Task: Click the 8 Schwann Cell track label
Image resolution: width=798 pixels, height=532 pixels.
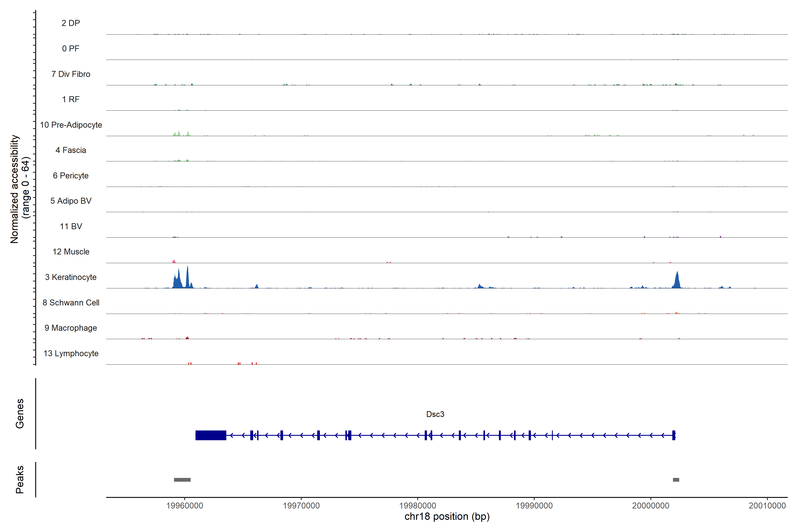Action: (x=70, y=303)
